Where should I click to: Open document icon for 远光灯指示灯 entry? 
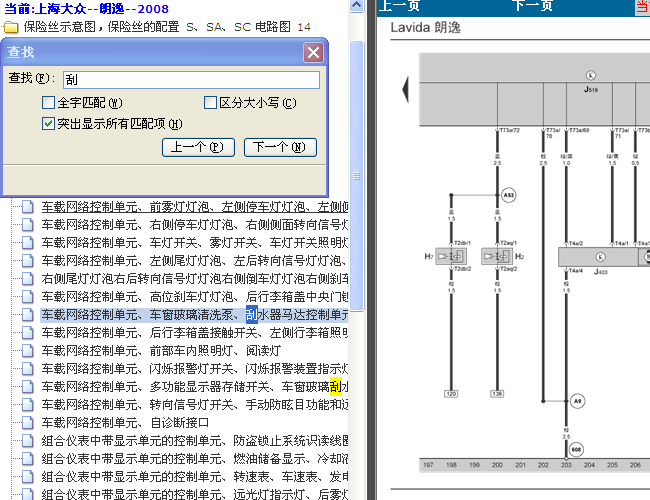28,494
